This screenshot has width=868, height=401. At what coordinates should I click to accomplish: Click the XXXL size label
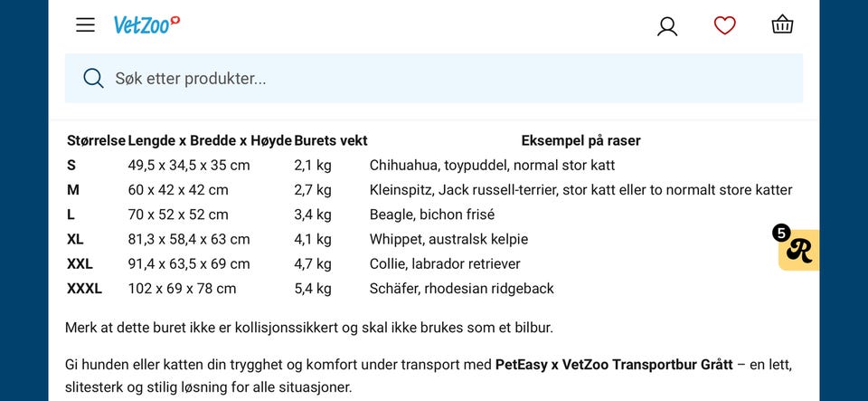(85, 289)
